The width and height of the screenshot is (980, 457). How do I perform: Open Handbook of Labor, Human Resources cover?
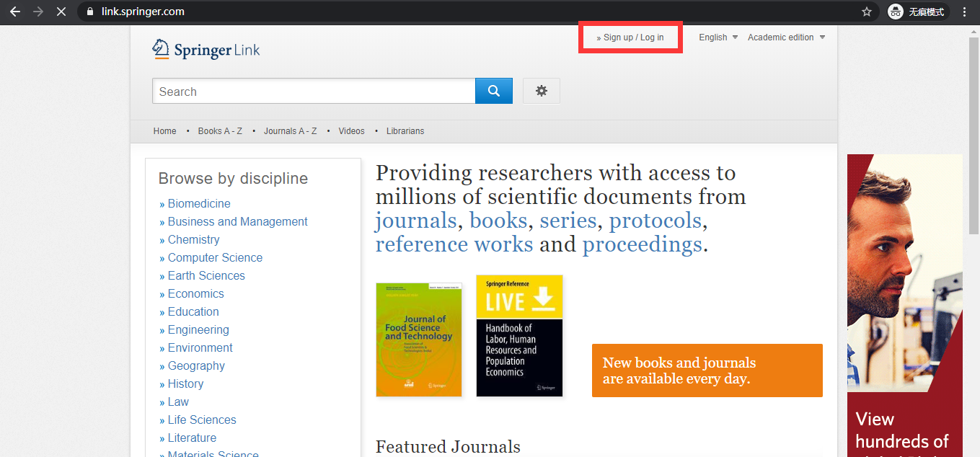coord(519,336)
